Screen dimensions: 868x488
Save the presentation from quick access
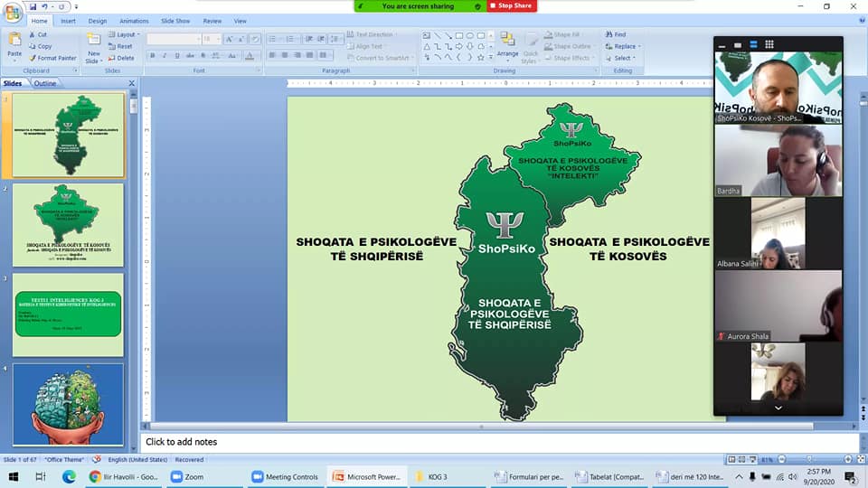33,6
